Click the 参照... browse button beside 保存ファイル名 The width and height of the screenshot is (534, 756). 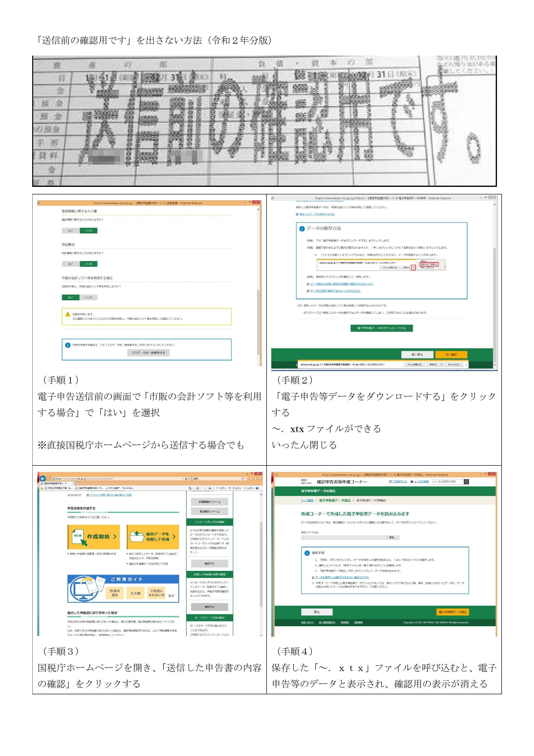coord(393,538)
